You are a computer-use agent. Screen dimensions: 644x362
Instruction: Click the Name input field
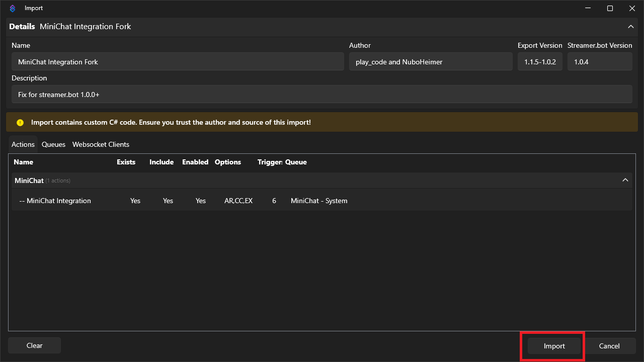pyautogui.click(x=178, y=62)
